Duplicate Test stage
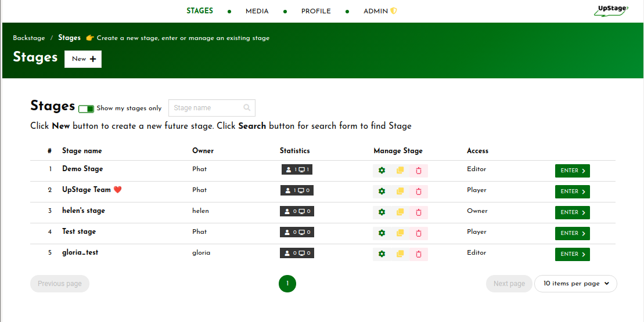 coord(401,233)
